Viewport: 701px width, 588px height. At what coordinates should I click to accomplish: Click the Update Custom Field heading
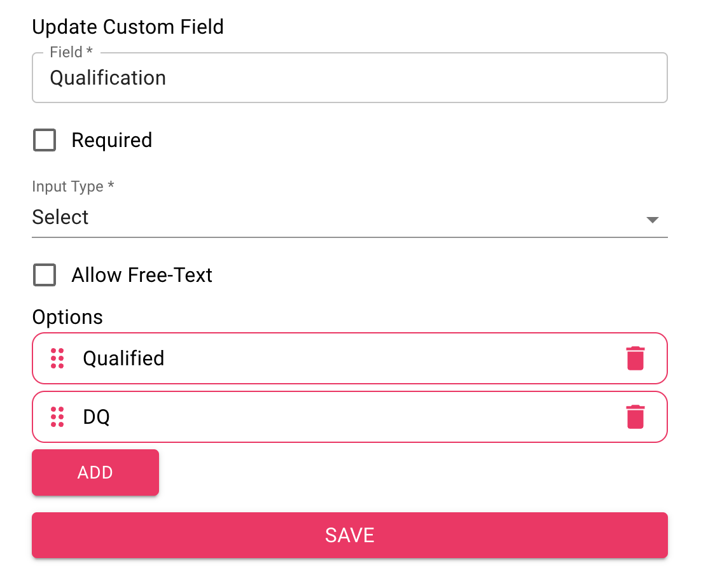click(x=128, y=27)
